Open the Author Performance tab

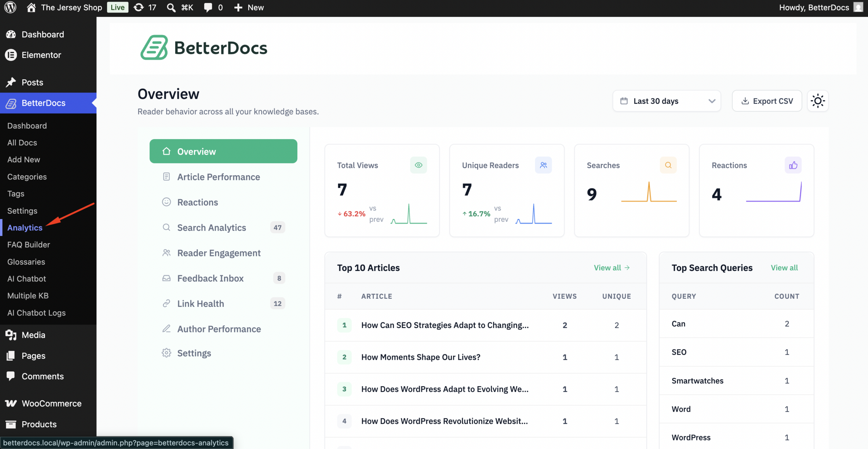(223, 329)
